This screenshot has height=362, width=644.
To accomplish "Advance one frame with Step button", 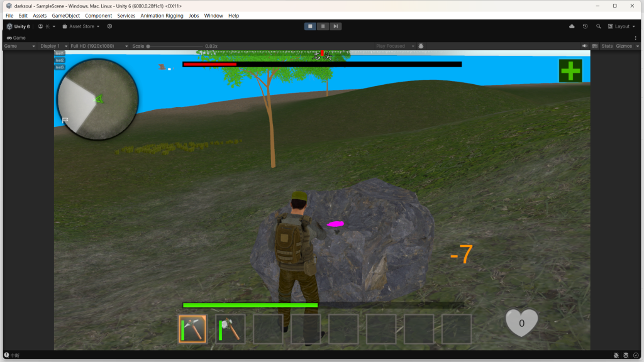I will [336, 26].
